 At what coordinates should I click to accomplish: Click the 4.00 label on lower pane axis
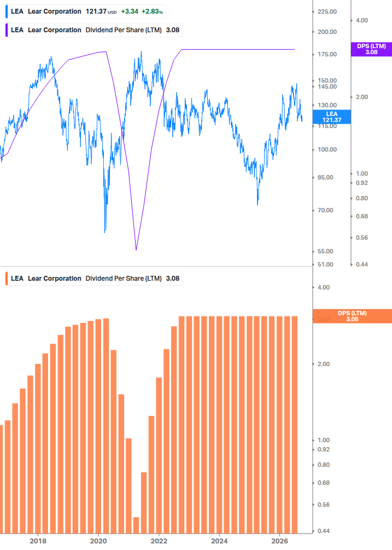coord(324,288)
